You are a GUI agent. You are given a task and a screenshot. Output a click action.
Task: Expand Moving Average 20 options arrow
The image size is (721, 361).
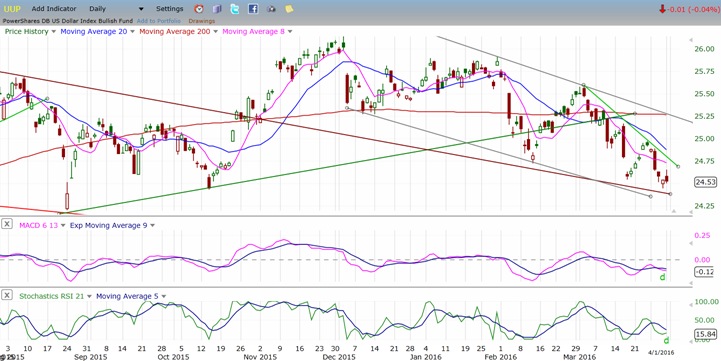132,32
